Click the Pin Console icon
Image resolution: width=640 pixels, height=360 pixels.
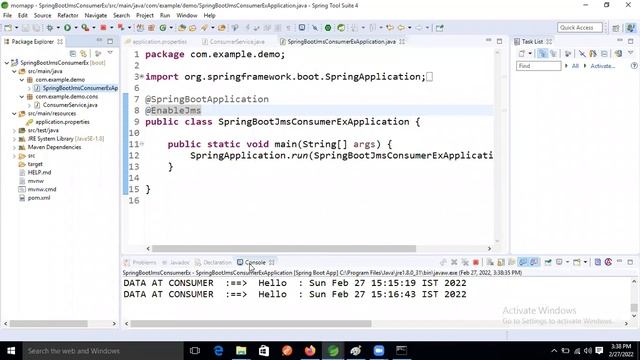[x=548, y=262]
